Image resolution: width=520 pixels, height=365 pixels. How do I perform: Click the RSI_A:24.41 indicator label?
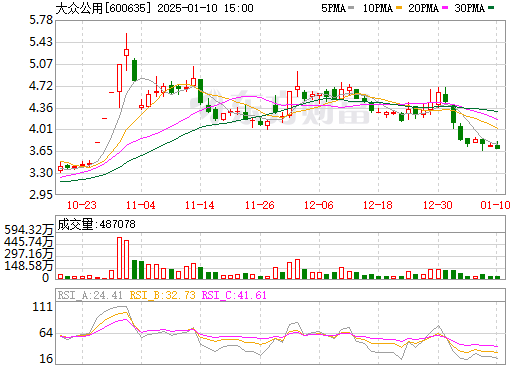(x=90, y=295)
